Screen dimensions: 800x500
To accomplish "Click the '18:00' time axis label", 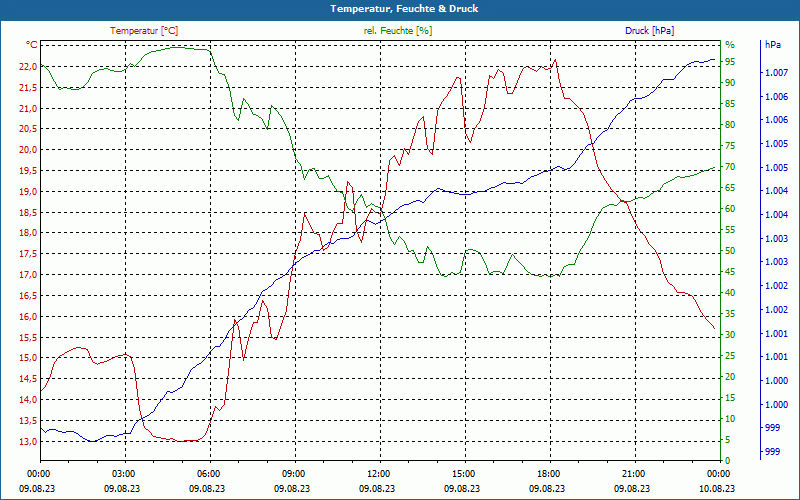I will [x=547, y=474].
